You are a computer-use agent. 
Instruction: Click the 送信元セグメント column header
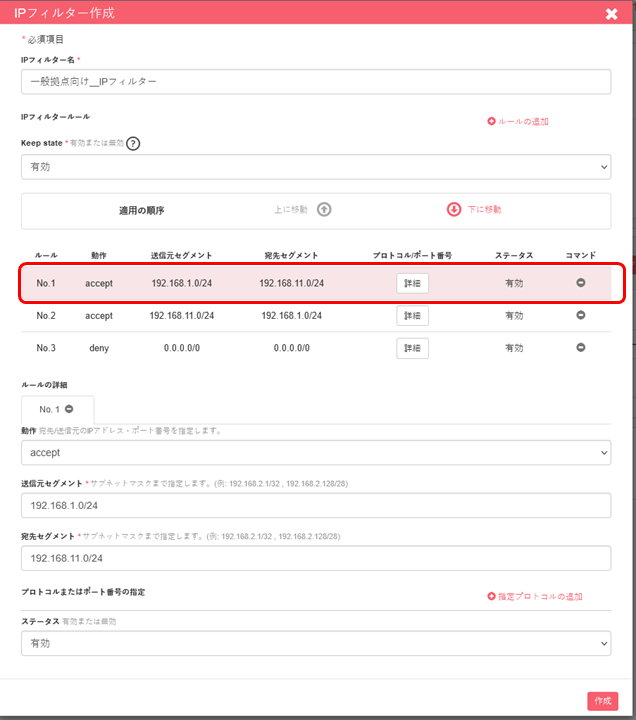181,255
